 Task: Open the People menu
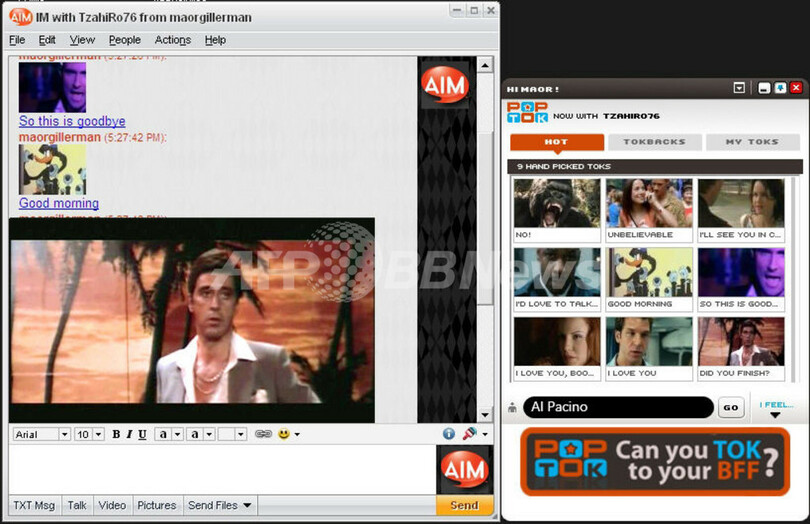[x=125, y=40]
